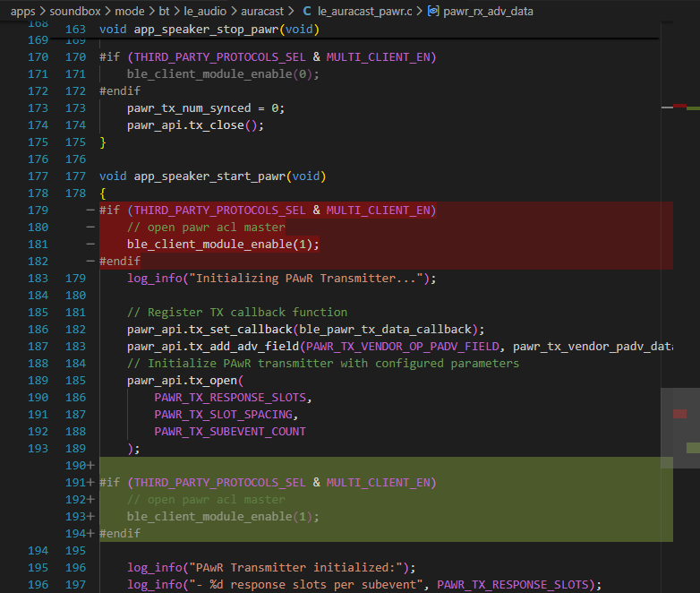Click MULTI_CLIENT_EN macro on line 170
Screen dimensions: 700x593
coord(378,57)
